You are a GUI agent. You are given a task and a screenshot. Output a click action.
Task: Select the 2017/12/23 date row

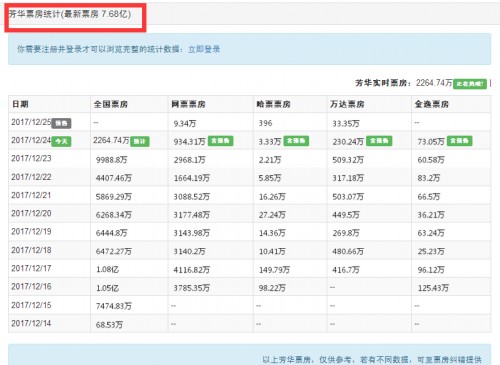[x=249, y=159]
